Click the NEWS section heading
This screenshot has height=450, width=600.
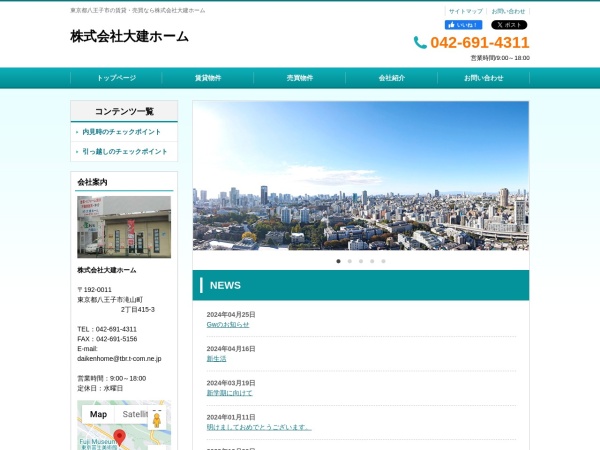[225, 285]
